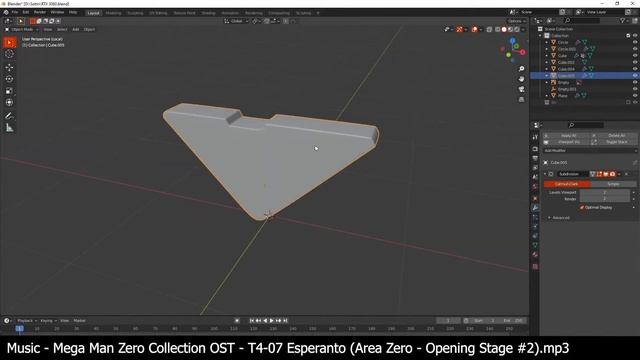Select the Scale tool
Viewport: 640px width, 360px height.
tap(9, 91)
